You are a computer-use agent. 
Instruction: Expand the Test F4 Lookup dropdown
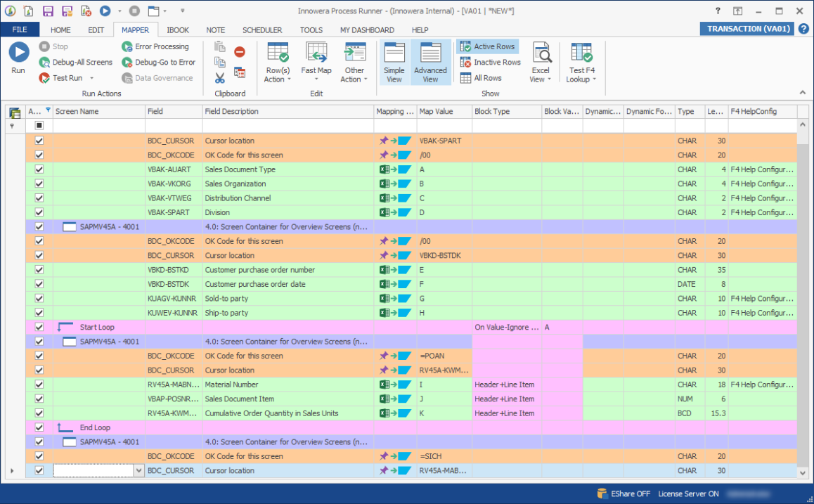595,79
